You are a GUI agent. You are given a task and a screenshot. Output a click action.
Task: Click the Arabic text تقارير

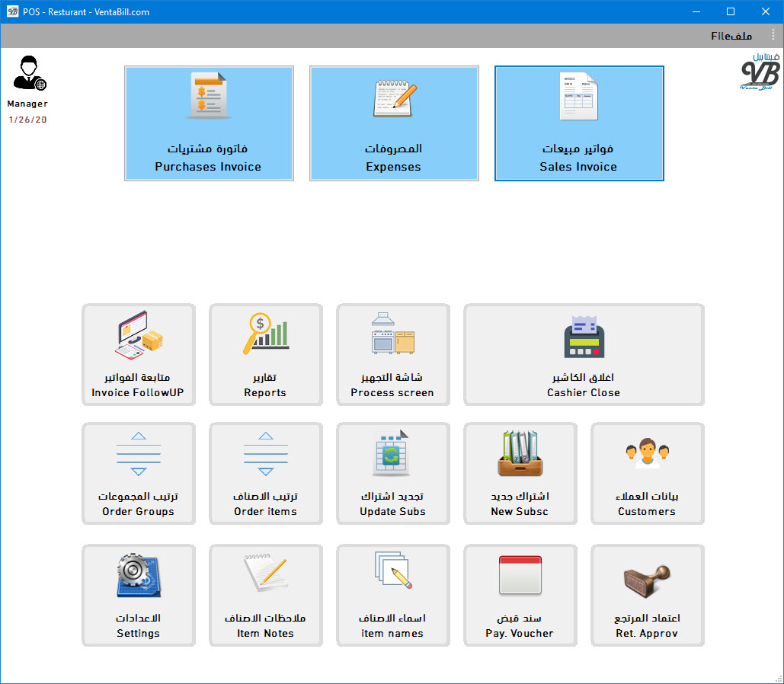pyautogui.click(x=264, y=378)
